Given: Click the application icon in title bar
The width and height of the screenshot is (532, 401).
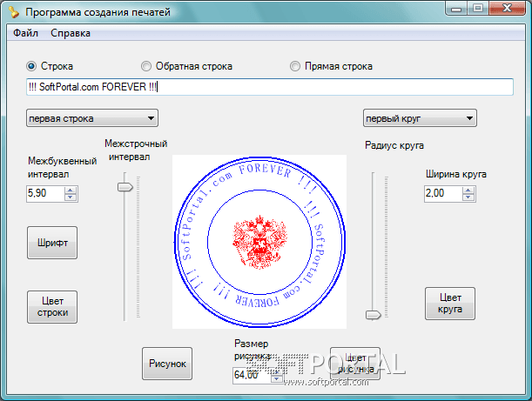Looking at the screenshot, I should coord(14,12).
